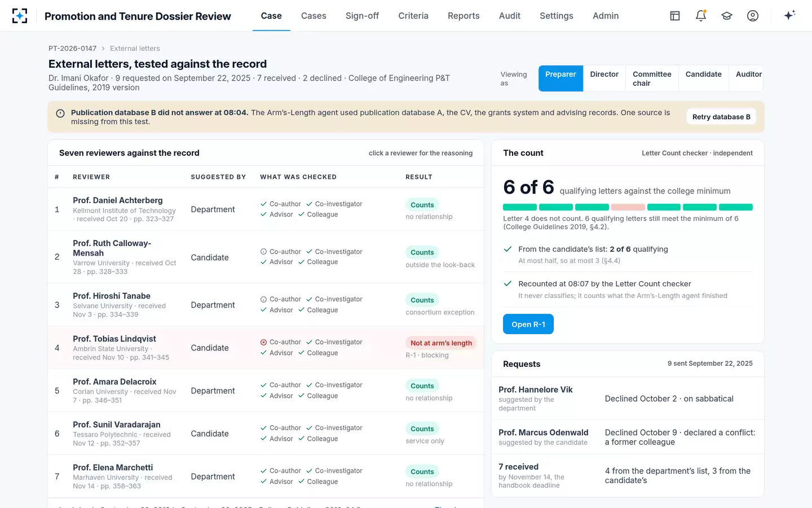This screenshot has width=812, height=508.
Task: Expand reasoning for Prof. Ruth Calloway-Mensah
Action: [266, 257]
